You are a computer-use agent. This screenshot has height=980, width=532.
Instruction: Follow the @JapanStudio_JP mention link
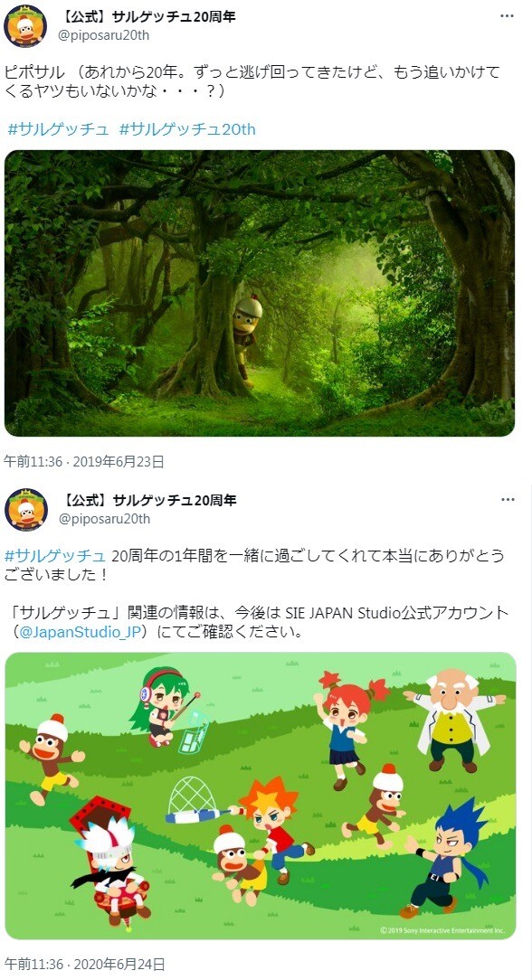point(80,631)
